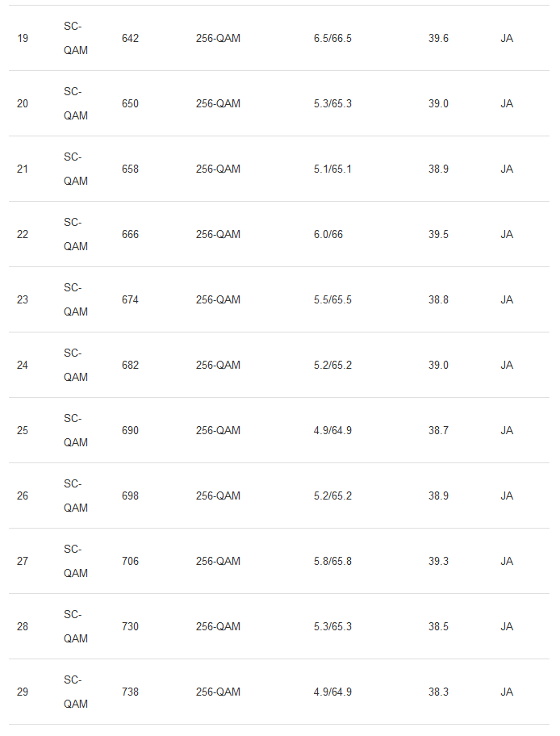Viewport: 560px width, 736px height.
Task: Click the 5.1/65.1 power level cell
Action: click(x=332, y=169)
